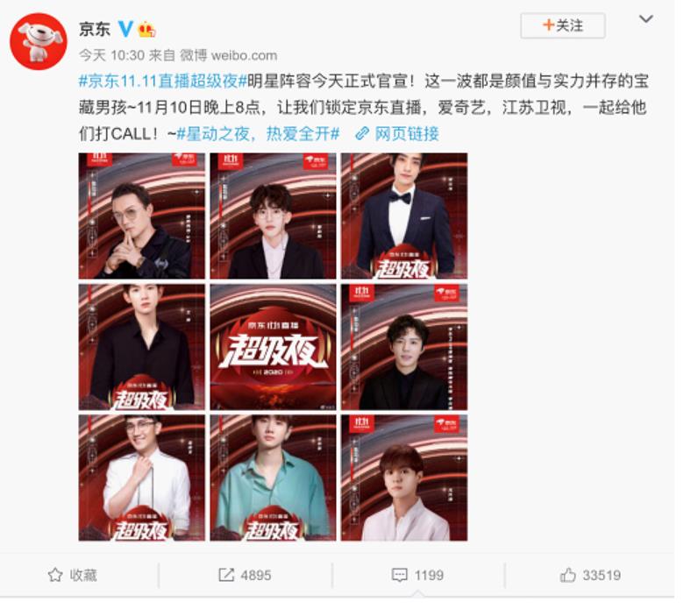This screenshot has height=616, width=698.
Task: Open the 京东 account name
Action: (95, 30)
